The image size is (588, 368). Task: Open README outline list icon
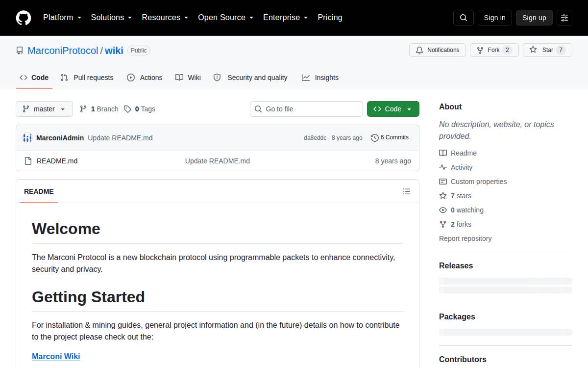pos(407,191)
